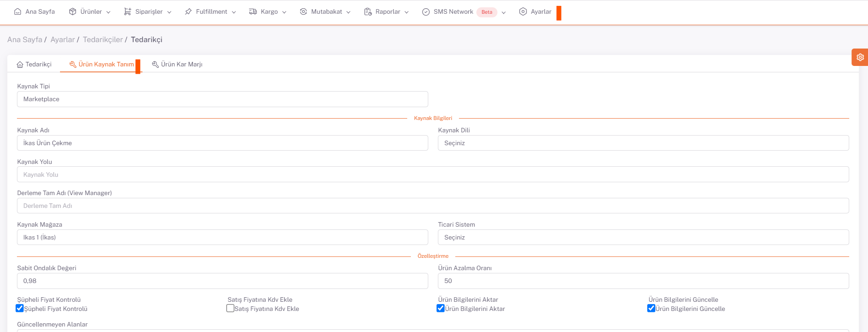Image resolution: width=868 pixels, height=332 pixels.
Task: Open the orange settings gear panel
Action: pos(860,57)
